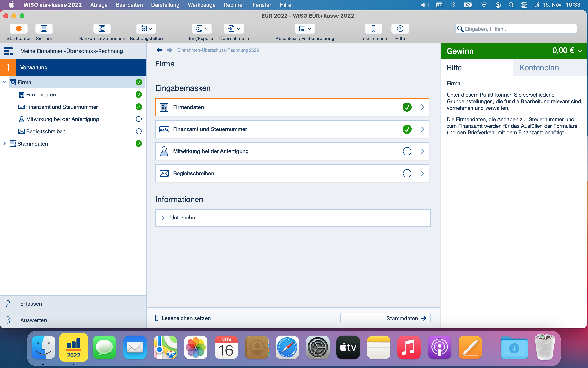Screen dimensions: 588x368
Task: Click green check status of Firmendaten card
Action: tap(407, 107)
